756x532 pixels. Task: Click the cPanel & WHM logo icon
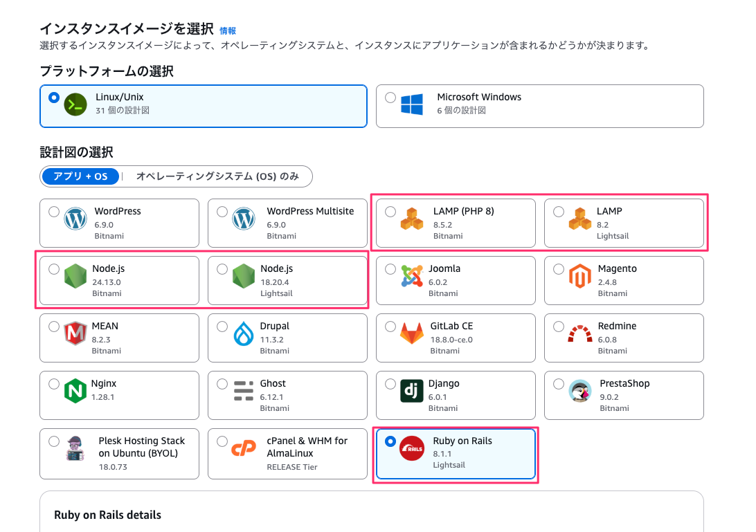[243, 448]
